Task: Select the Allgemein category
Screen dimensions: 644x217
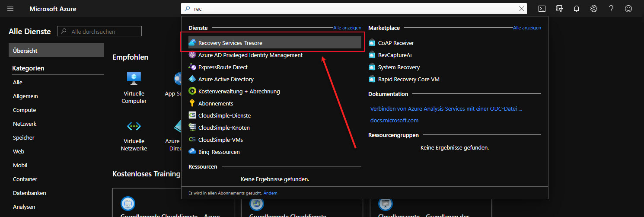Action: 26,96
